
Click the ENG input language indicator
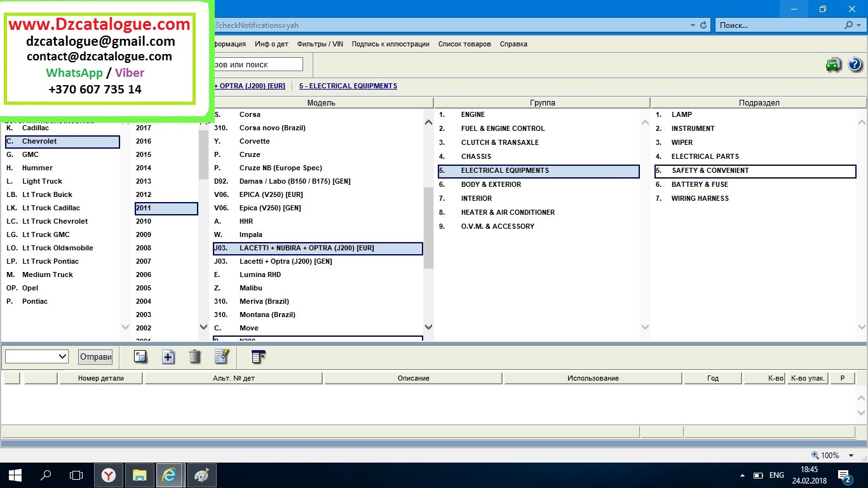point(776,475)
